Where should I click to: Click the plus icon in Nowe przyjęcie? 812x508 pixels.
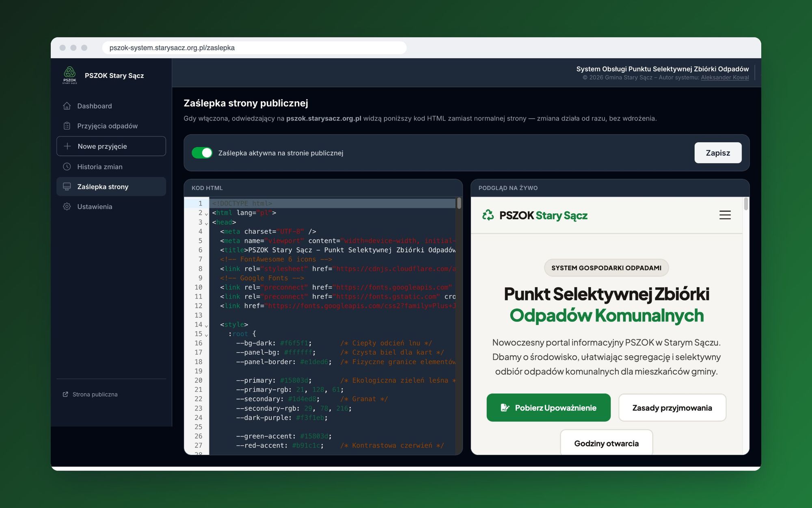67,146
